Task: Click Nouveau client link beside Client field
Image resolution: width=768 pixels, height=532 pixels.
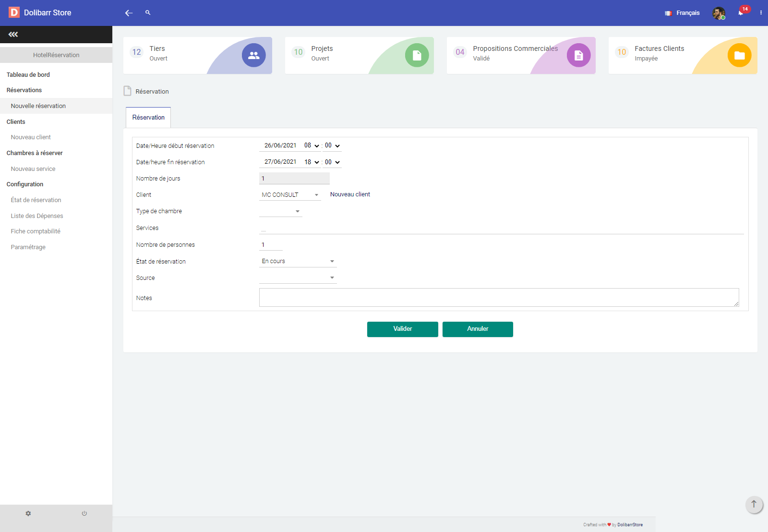Action: point(350,194)
